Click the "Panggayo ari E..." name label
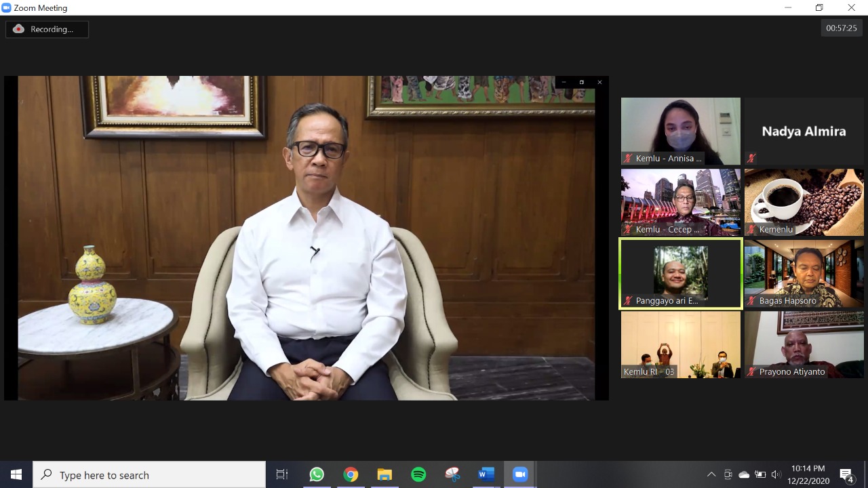Viewport: 868px width, 488px height. click(667, 300)
